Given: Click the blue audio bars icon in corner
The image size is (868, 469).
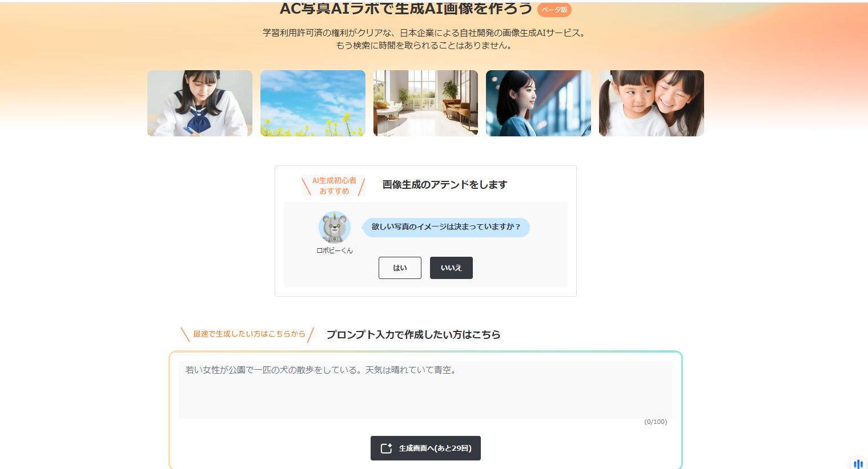Looking at the screenshot, I should (x=858, y=464).
